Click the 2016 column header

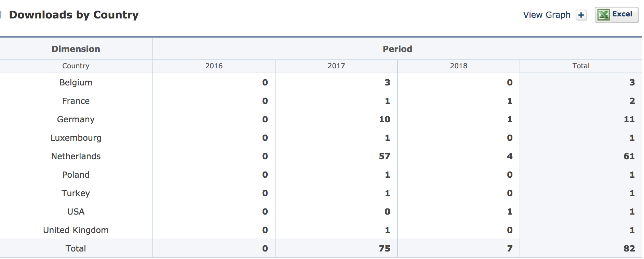(x=214, y=66)
